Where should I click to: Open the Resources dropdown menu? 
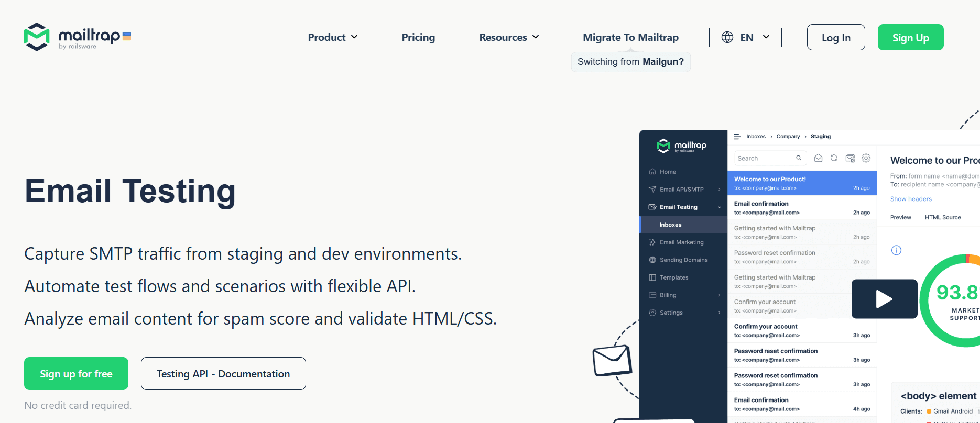tap(509, 37)
